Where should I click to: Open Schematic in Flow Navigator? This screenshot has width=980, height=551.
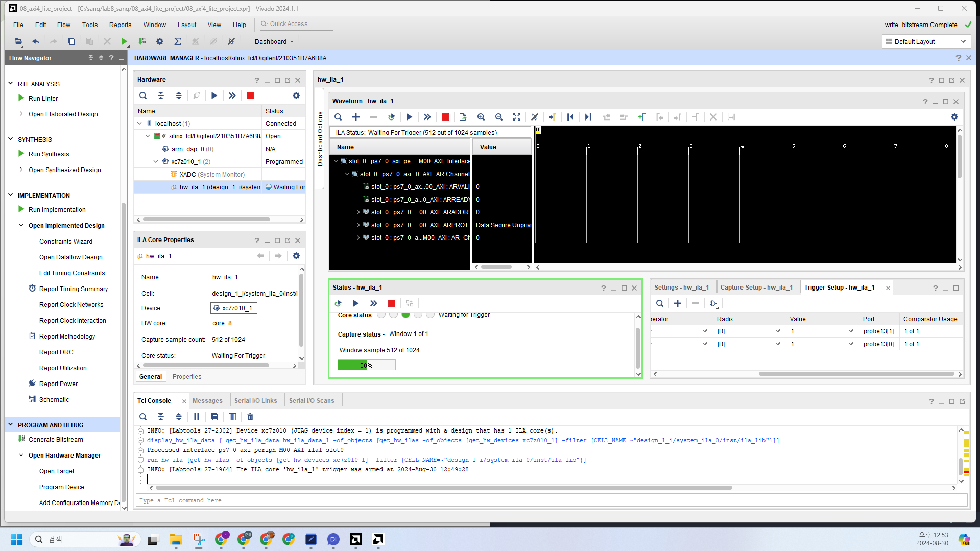pyautogui.click(x=54, y=399)
